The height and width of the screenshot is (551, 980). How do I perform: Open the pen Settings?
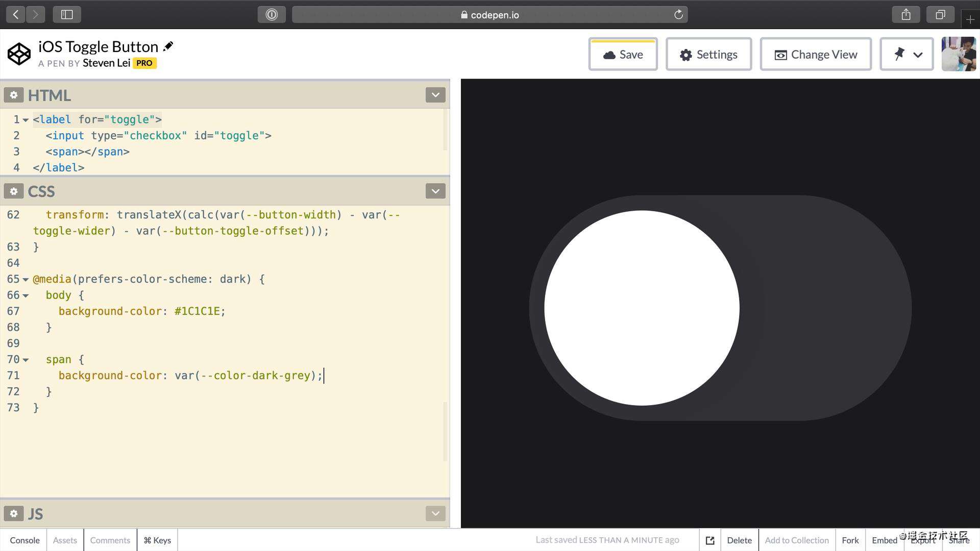708,54
